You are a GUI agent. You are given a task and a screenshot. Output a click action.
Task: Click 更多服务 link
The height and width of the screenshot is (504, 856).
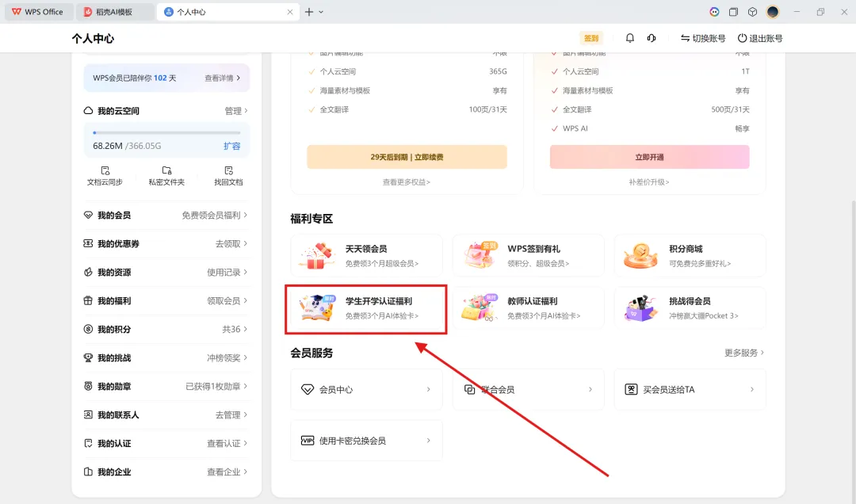coord(744,353)
